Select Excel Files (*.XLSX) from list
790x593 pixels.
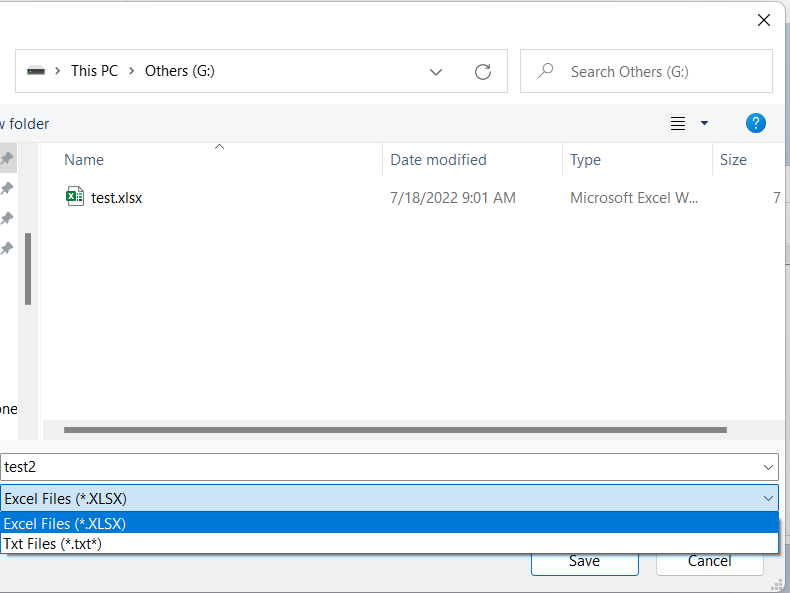point(65,524)
